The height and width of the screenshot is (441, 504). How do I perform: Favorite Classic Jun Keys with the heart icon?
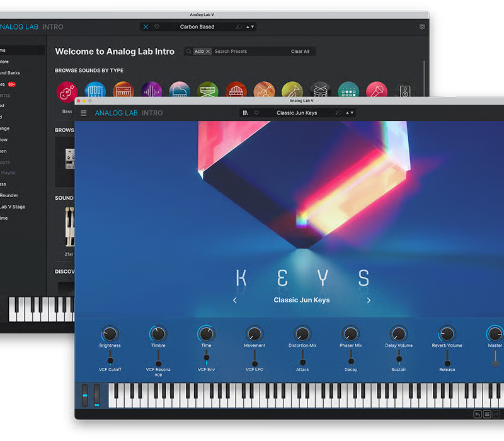pyautogui.click(x=256, y=113)
